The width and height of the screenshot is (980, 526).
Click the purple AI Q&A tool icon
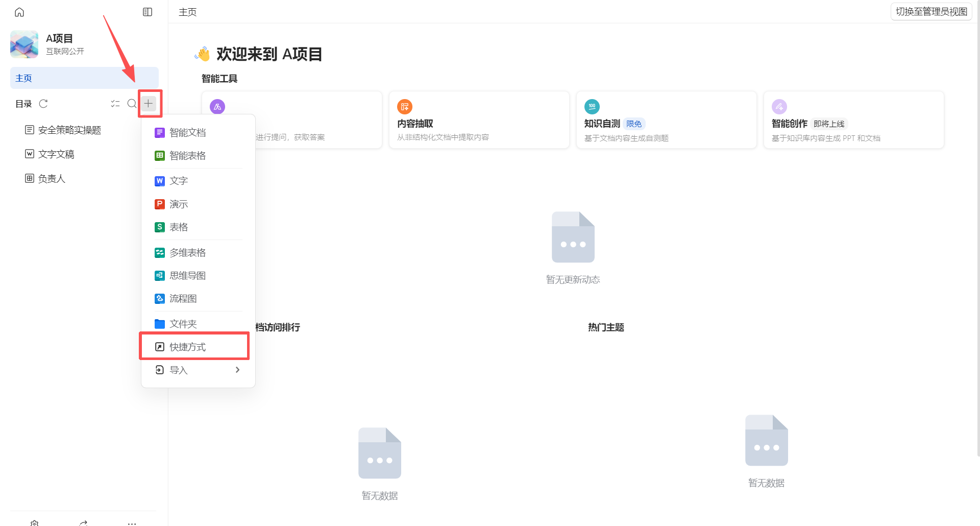click(217, 106)
